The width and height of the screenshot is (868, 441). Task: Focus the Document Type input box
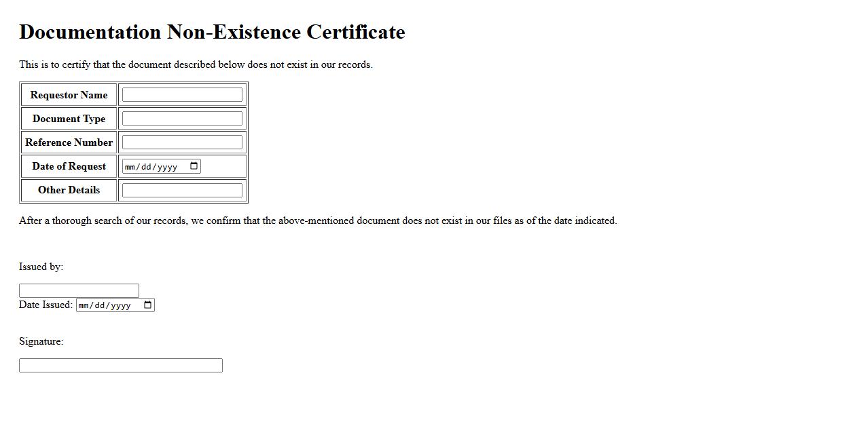click(x=182, y=119)
